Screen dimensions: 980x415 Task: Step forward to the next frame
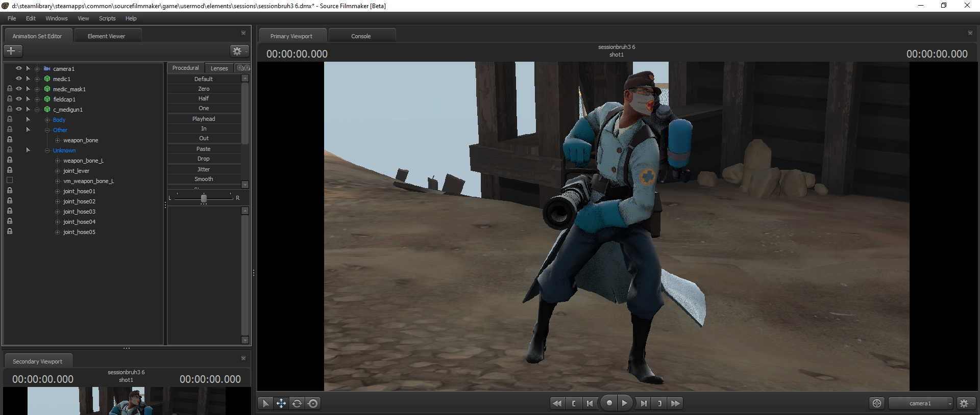[644, 403]
